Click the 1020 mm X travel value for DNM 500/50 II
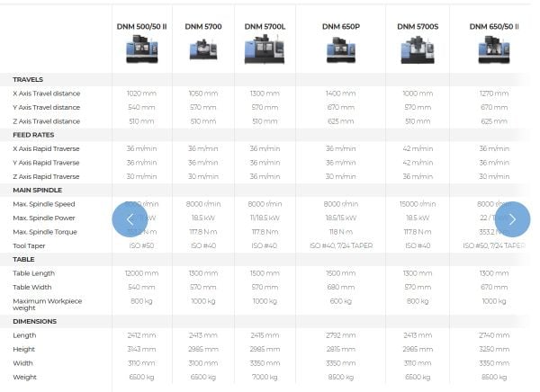This screenshot has width=540, height=392. 141,94
